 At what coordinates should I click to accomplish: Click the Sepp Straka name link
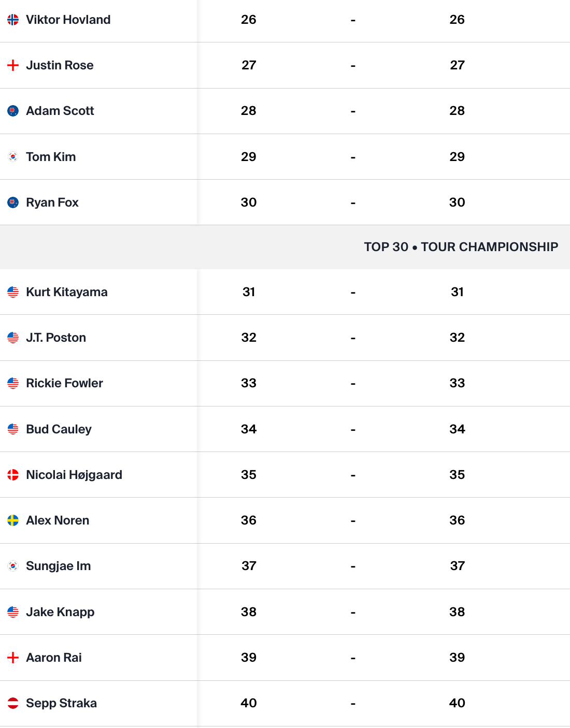click(61, 703)
